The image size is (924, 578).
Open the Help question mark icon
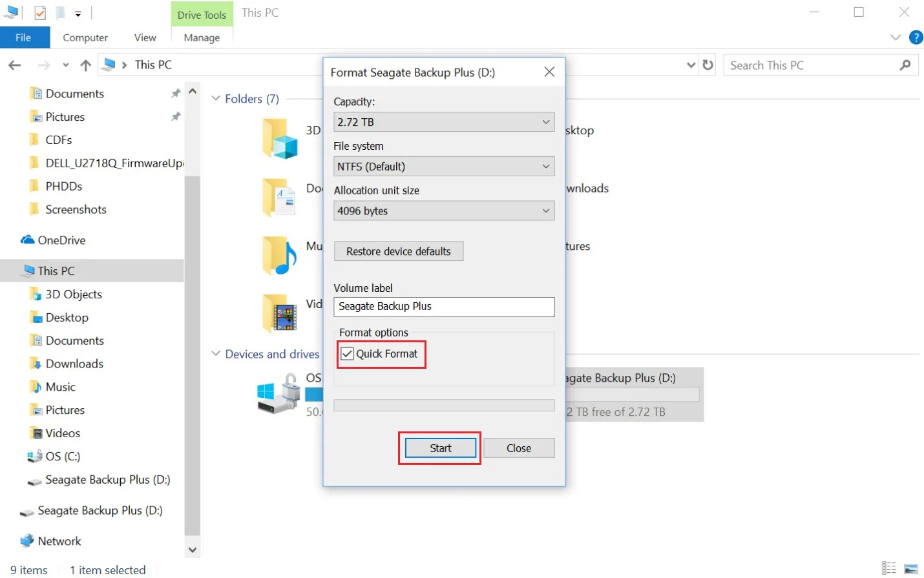point(916,37)
